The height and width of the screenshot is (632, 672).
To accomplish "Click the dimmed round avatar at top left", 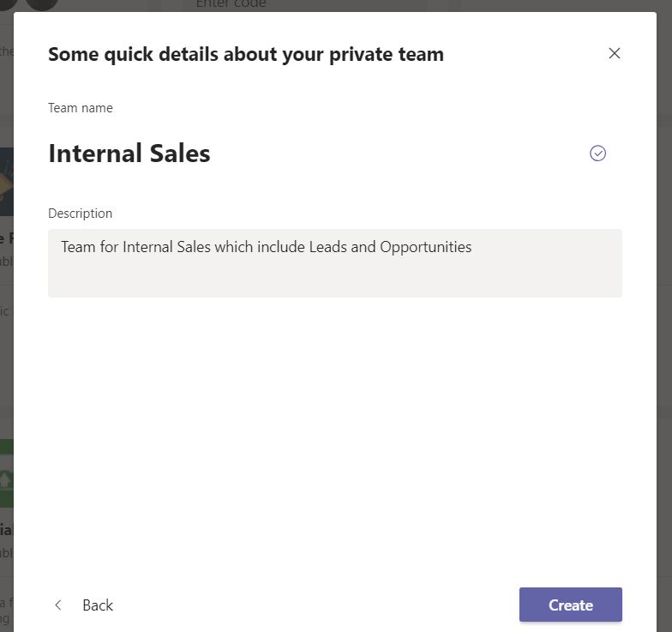I will pos(41,4).
